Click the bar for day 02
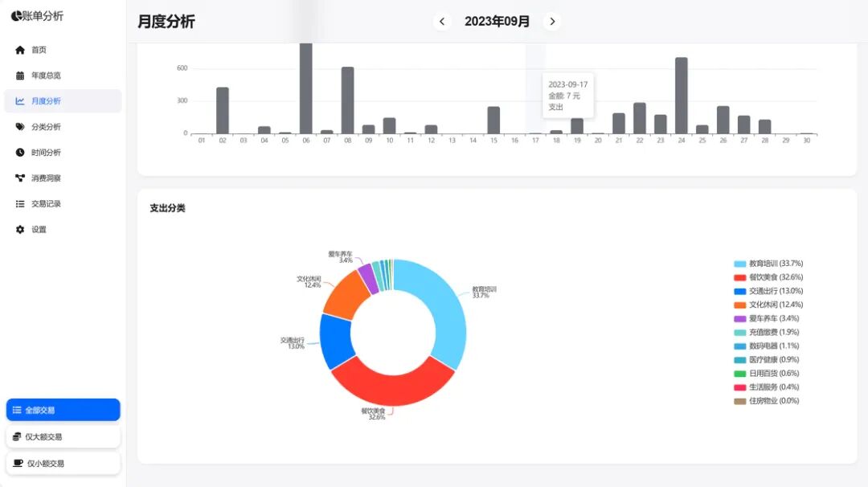This screenshot has height=487, width=868. (223, 111)
